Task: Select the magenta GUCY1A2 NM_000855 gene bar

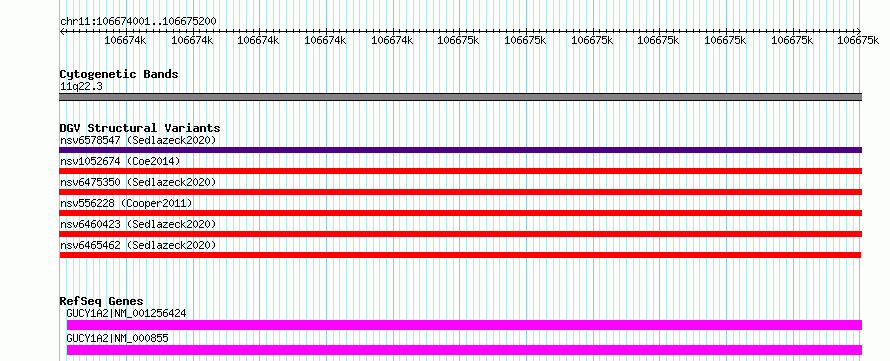Action: pyautogui.click(x=464, y=350)
